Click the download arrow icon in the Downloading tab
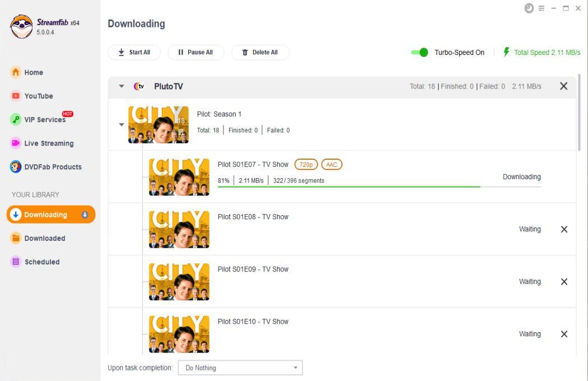This screenshot has height=381, width=588. click(x=16, y=215)
